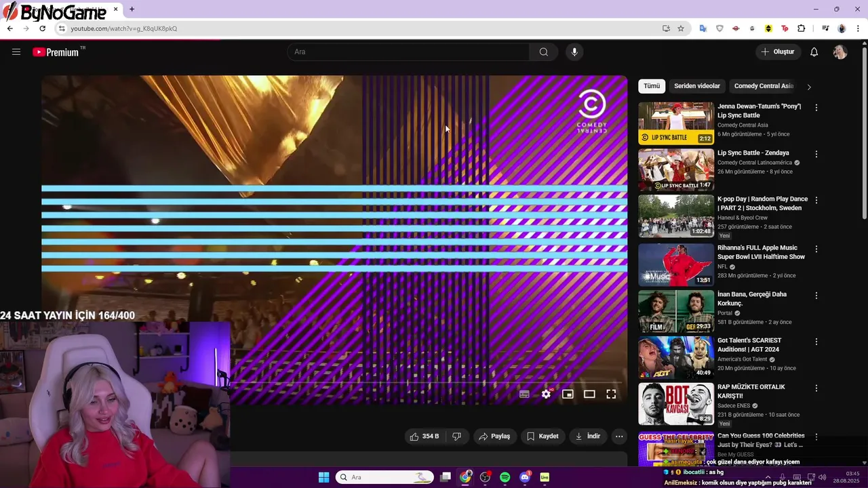The height and width of the screenshot is (488, 868).
Task: Select the Comedy Central Asia chip
Action: click(x=763, y=86)
